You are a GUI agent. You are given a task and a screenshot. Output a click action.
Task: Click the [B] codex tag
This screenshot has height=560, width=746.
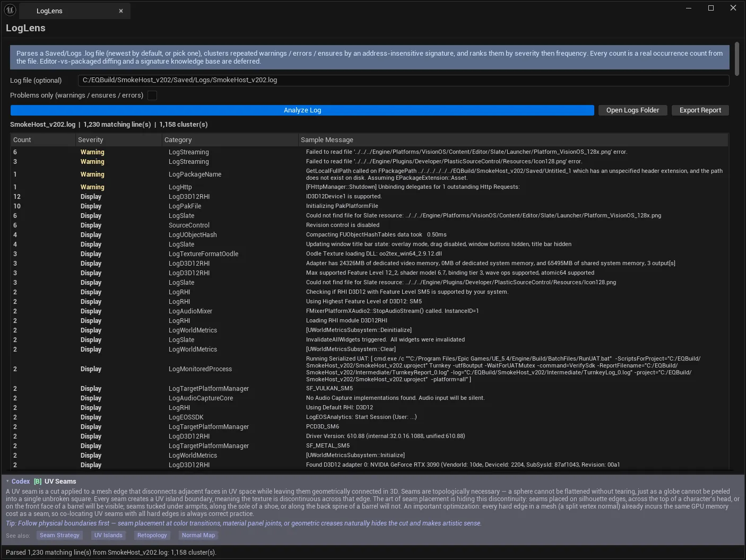click(38, 482)
